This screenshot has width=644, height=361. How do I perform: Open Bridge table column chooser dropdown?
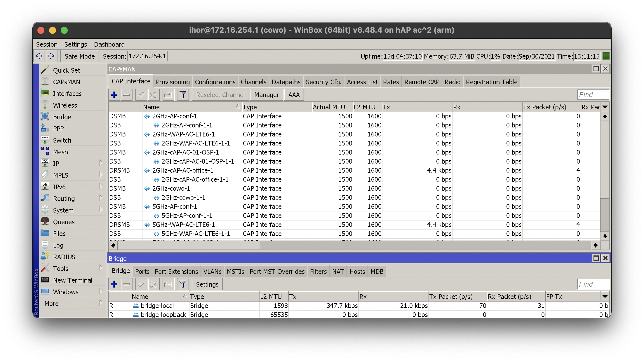point(605,297)
